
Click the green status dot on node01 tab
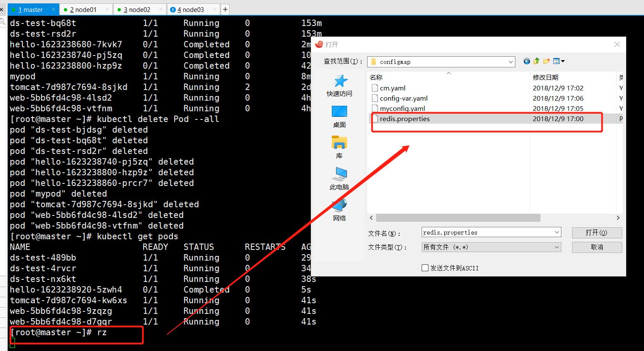click(x=66, y=10)
